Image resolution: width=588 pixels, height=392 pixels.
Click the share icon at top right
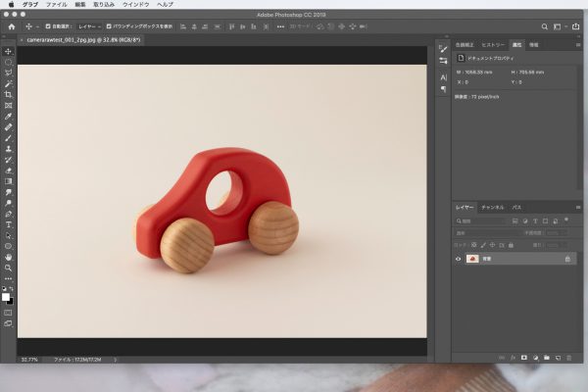point(575,26)
